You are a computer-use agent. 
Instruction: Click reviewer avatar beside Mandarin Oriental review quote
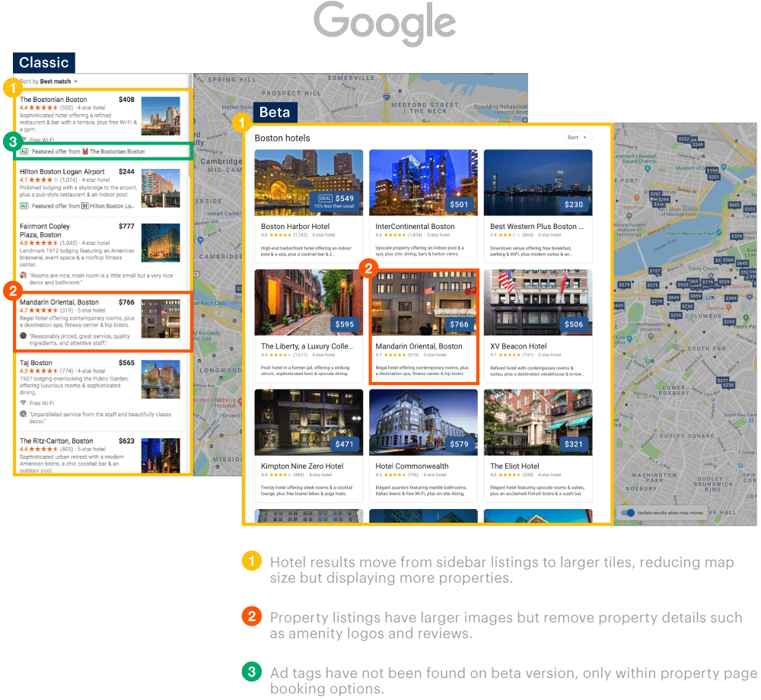(23, 336)
